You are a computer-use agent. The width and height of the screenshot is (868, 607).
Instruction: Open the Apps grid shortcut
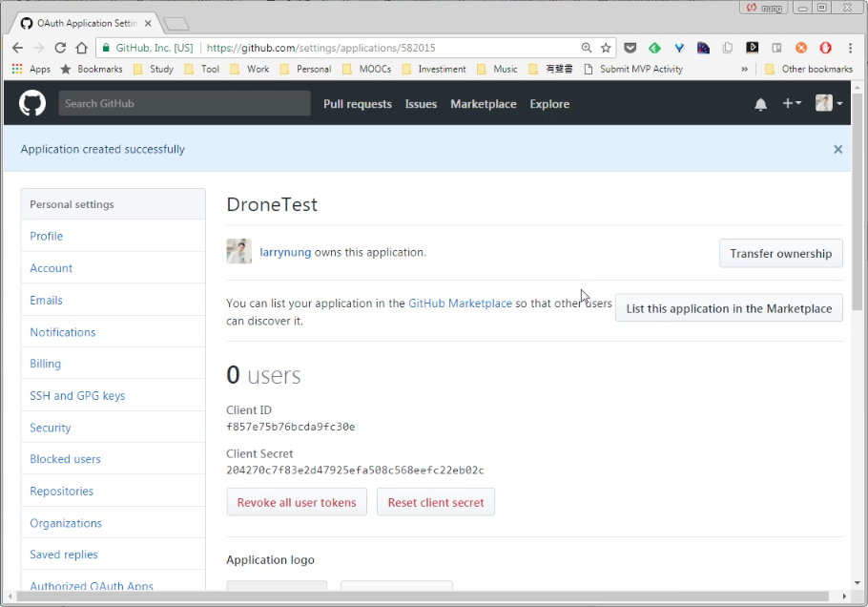pos(31,69)
